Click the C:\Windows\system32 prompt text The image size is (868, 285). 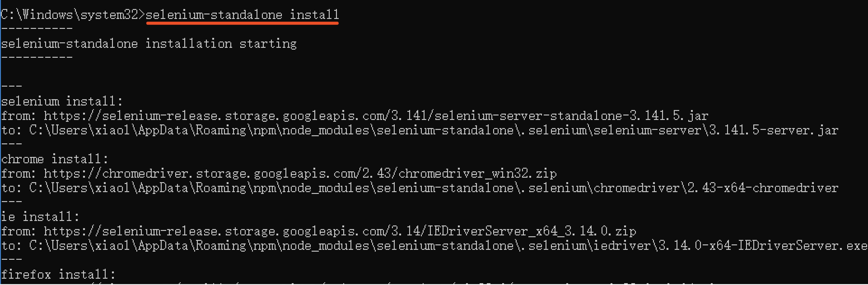[x=69, y=15]
